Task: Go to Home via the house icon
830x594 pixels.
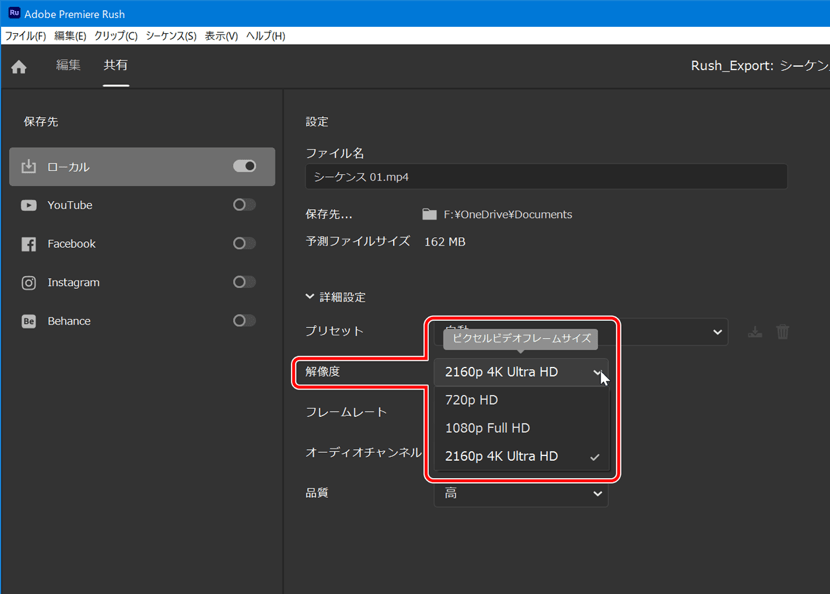Action: pyautogui.click(x=19, y=67)
